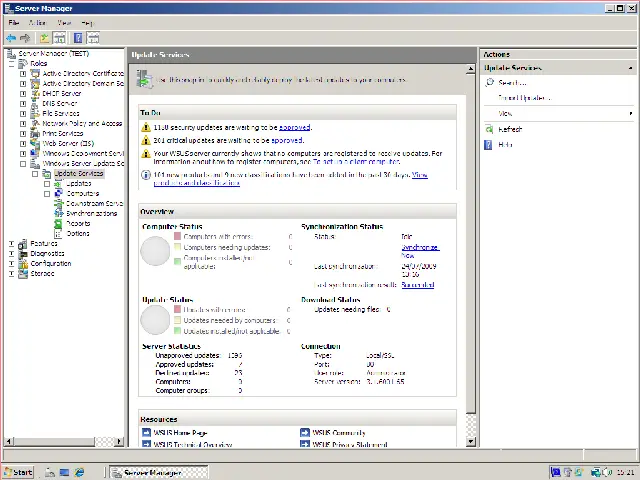Select Active Directory Certificate Services role icon
Image resolution: width=640 pixels, height=480 pixels.
(x=36, y=73)
